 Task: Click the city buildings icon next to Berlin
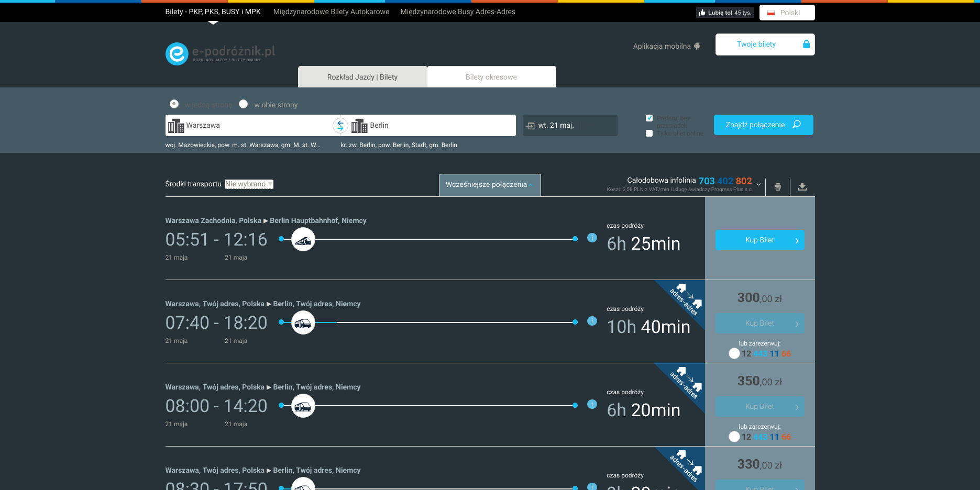pyautogui.click(x=359, y=126)
